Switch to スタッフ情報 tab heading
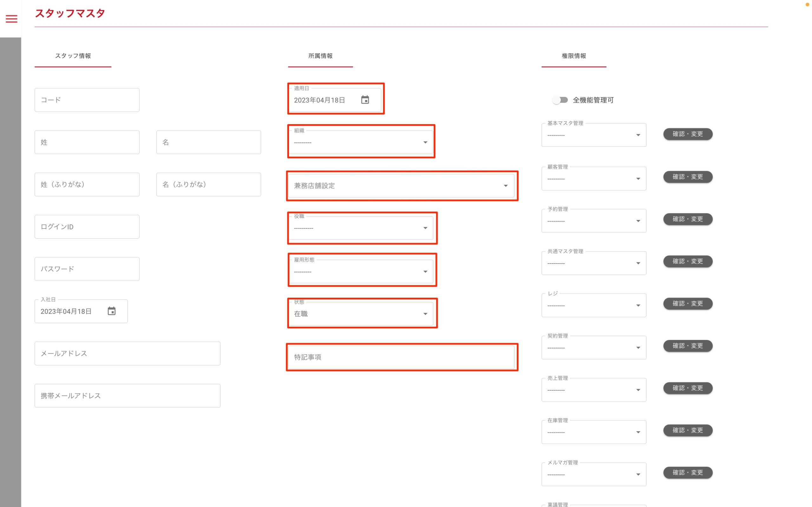Viewport: 812px width, 507px height. tap(73, 56)
